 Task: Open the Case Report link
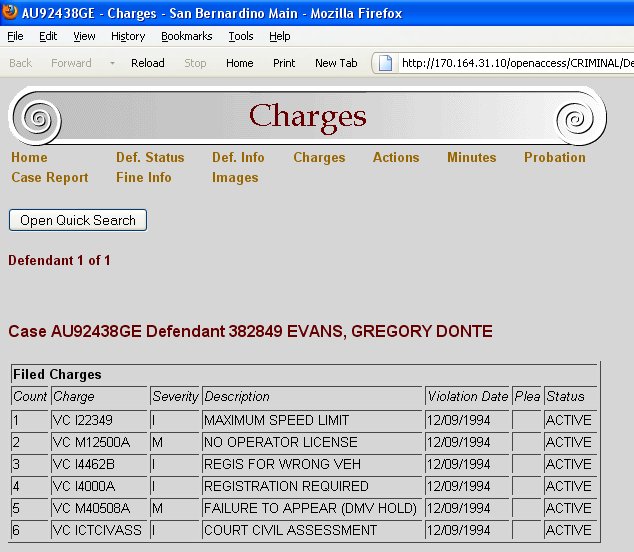click(x=50, y=177)
